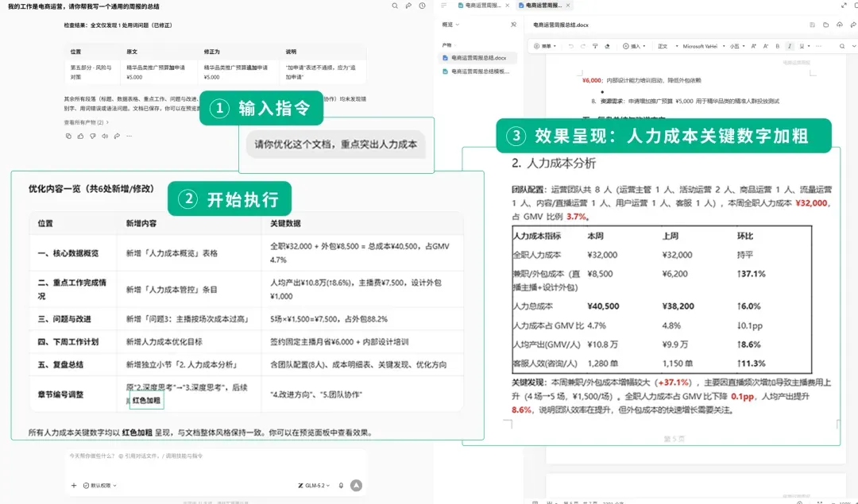
Task: Toggle the sidebar list icon in preview
Action: click(x=444, y=6)
